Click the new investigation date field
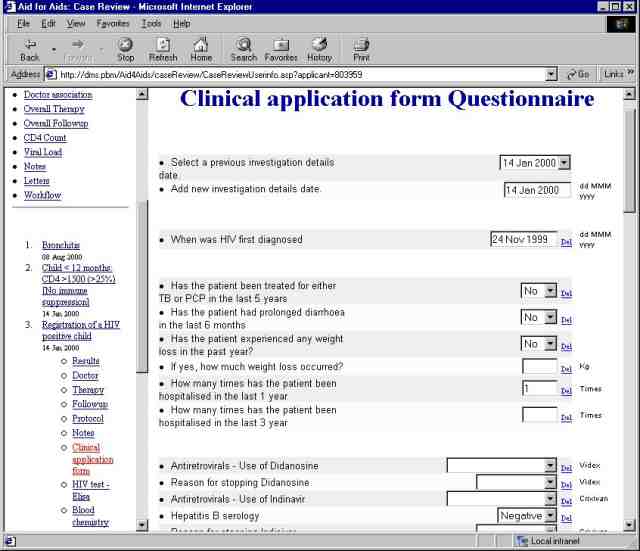The width and height of the screenshot is (640, 551). click(536, 190)
